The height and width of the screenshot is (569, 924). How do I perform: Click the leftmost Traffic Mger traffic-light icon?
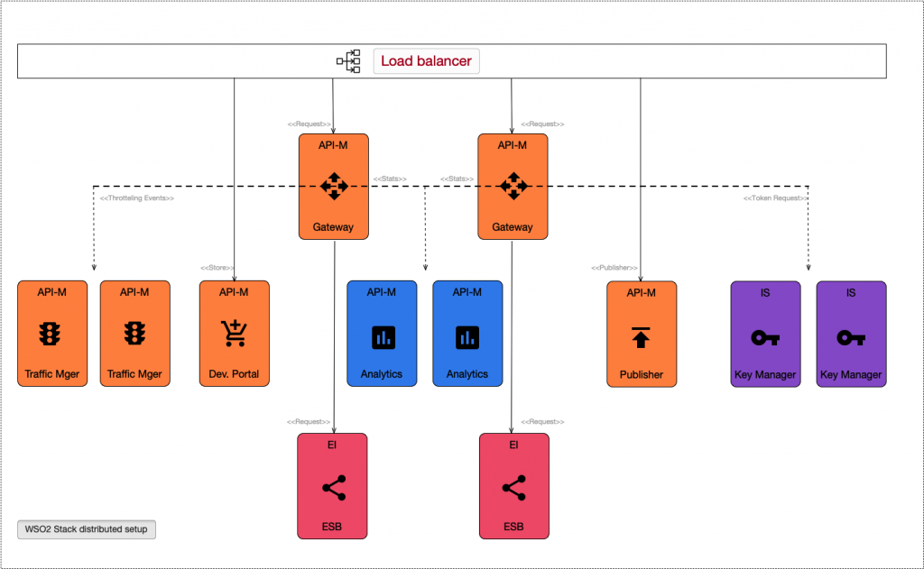point(51,334)
